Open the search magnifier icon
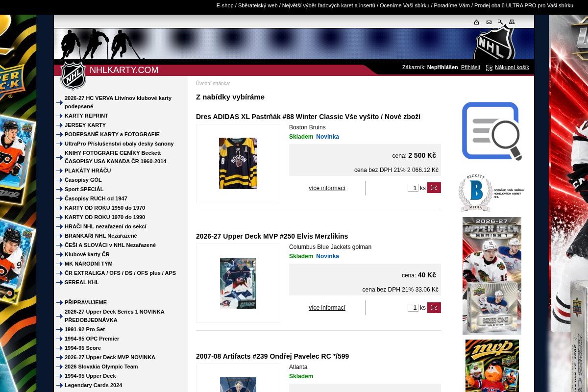588x392 pixels. pyautogui.click(x=500, y=22)
